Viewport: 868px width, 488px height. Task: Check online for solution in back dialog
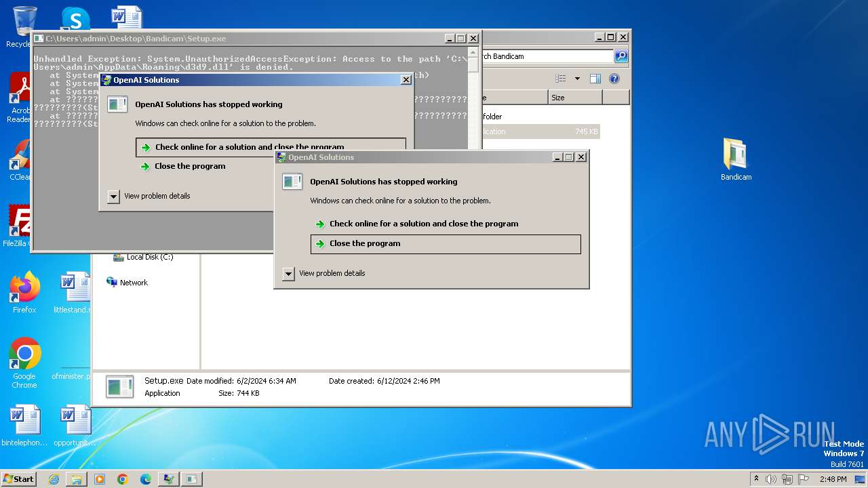tap(271, 146)
